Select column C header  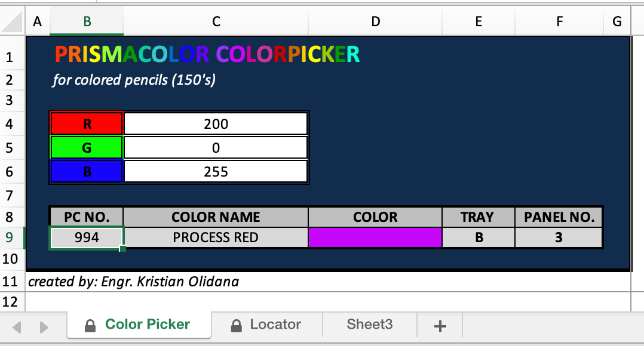point(216,21)
